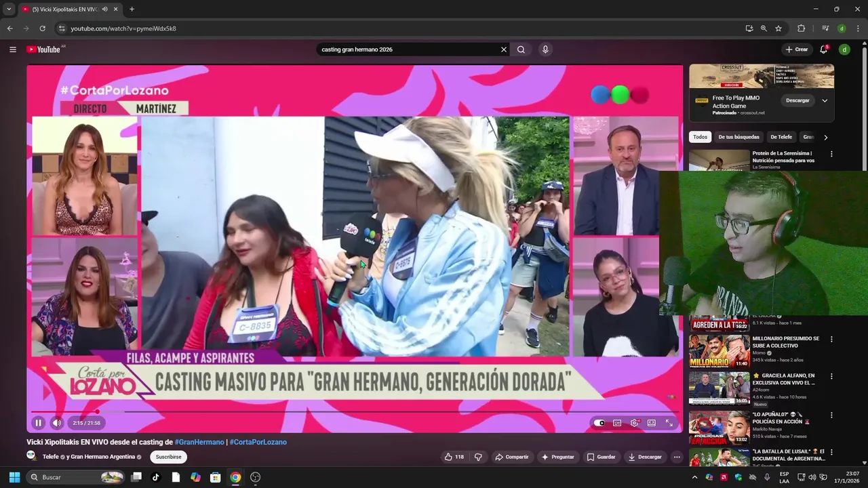Screen dimensions: 868x488
Task: Go to the YouTube home logo
Action: coord(43,49)
